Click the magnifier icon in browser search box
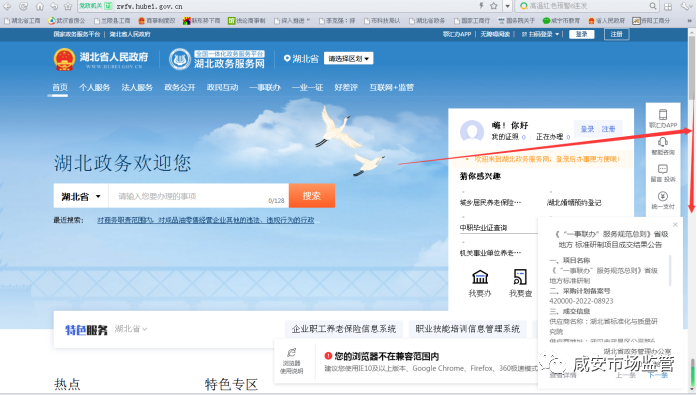This screenshot has height=395, width=697. 653,6
